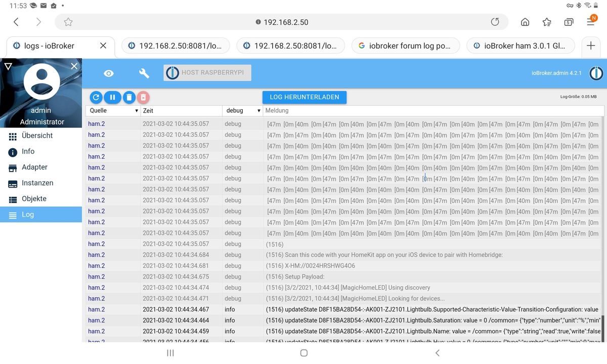The width and height of the screenshot is (607, 364).
Task: Click ham.2 in the 10:44:34.684 row
Action: [x=97, y=255]
